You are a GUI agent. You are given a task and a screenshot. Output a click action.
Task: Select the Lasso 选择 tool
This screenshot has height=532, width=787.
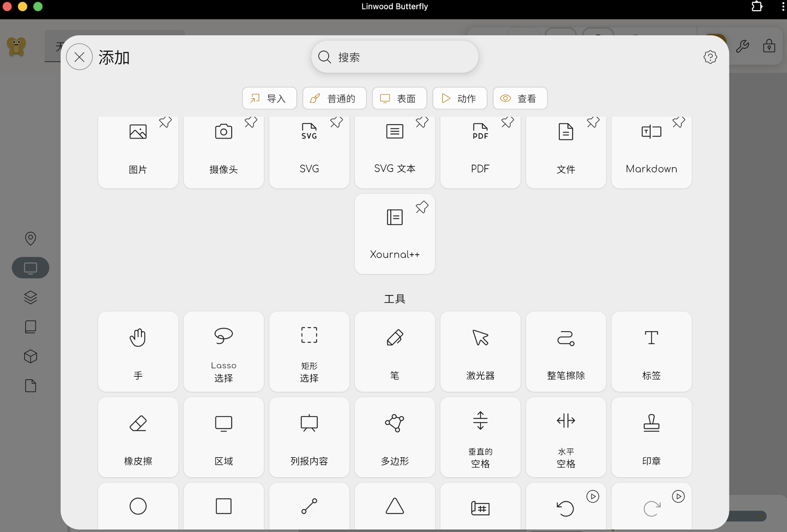coord(223,352)
